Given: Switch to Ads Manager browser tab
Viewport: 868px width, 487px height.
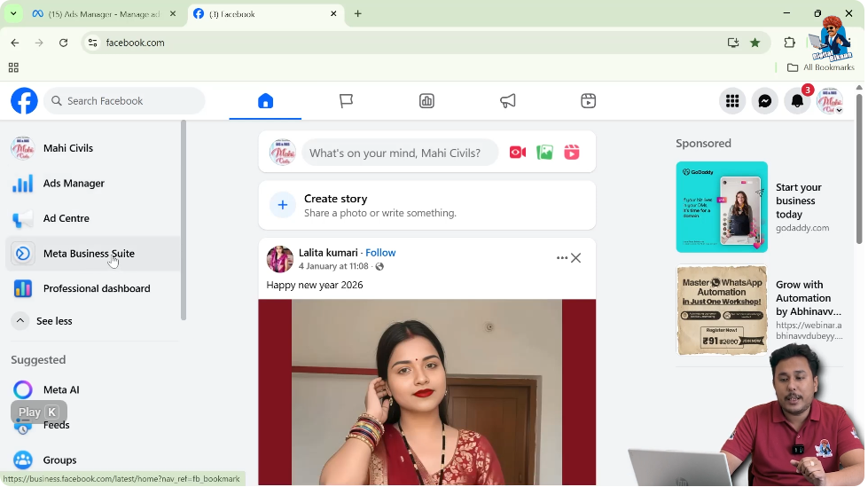Looking at the screenshot, I should 103,14.
